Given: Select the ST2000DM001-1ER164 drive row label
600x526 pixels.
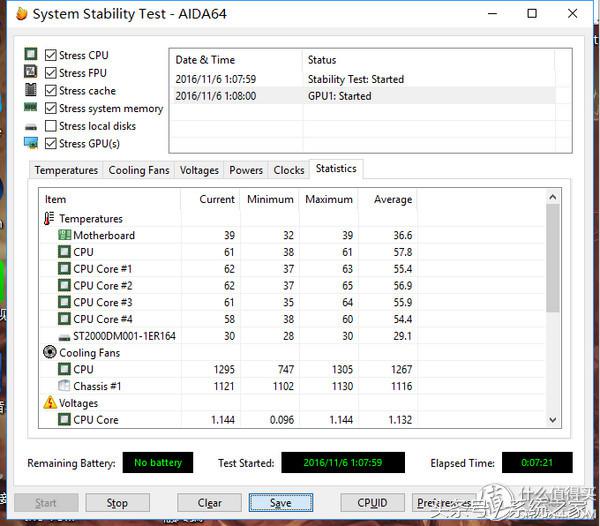Looking at the screenshot, I should 124,336.
